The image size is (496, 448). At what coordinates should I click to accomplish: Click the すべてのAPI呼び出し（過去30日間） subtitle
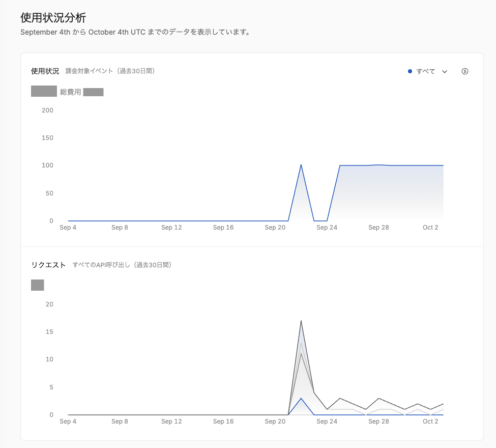(x=122, y=265)
